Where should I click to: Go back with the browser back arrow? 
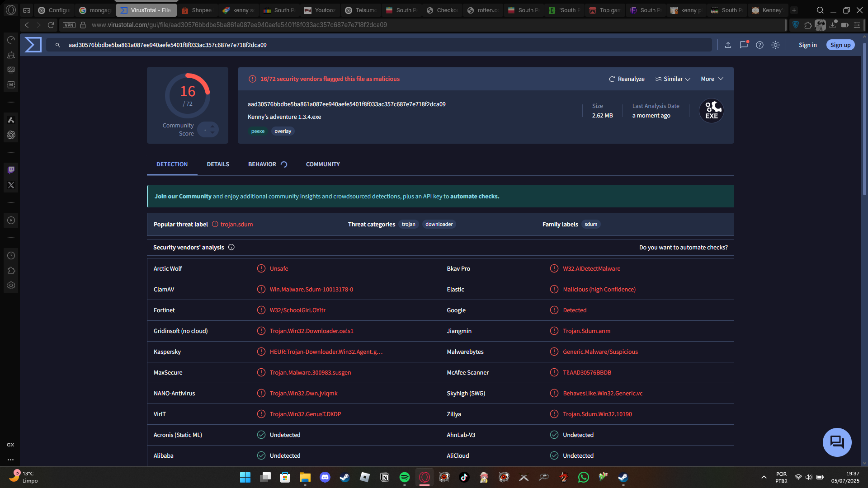[x=27, y=25]
